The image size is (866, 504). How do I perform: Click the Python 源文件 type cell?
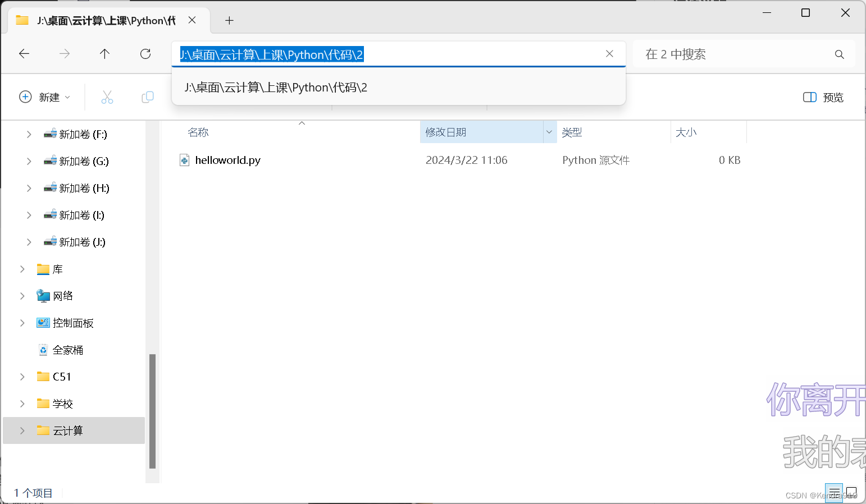coord(596,161)
